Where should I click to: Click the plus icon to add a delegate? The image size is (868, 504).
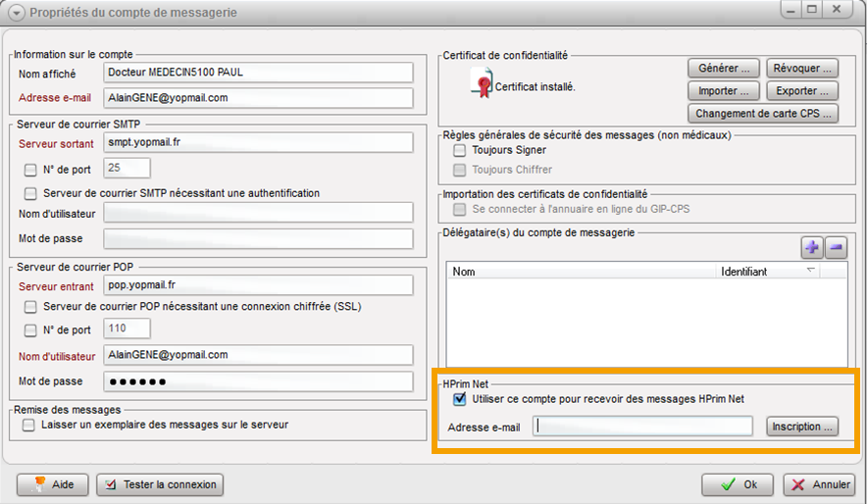812,248
